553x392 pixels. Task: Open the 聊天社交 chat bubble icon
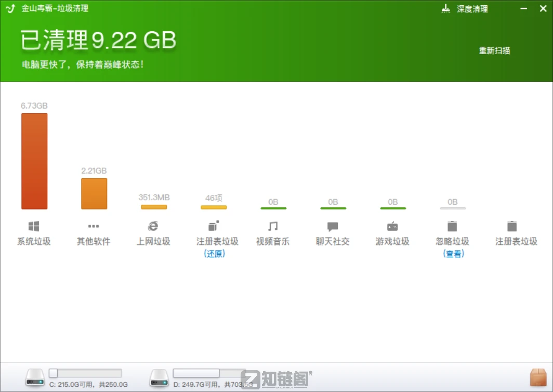pyautogui.click(x=333, y=226)
